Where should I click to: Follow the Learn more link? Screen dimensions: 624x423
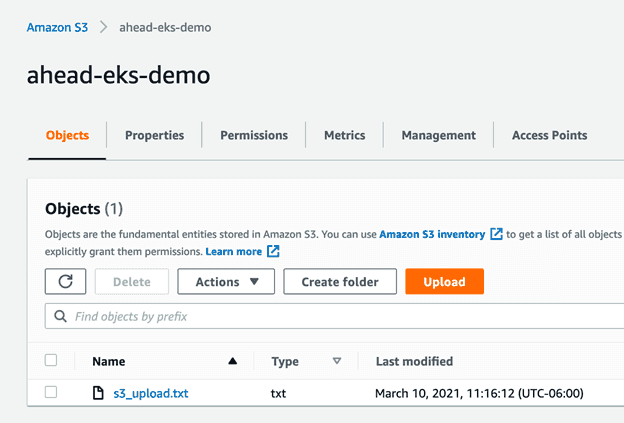point(234,251)
